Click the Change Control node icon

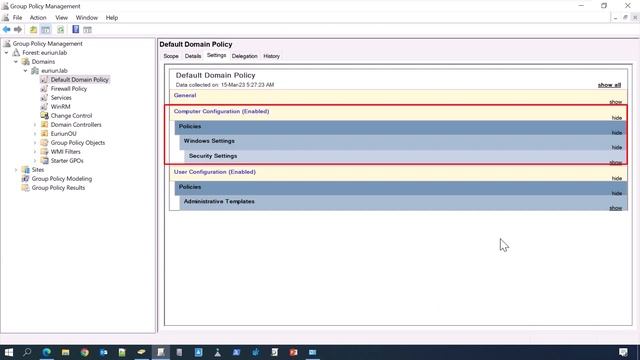(44, 116)
